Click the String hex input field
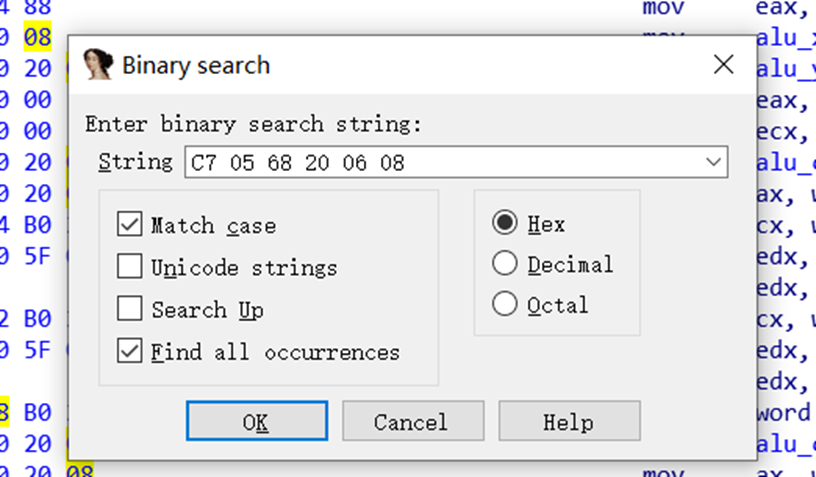Screen dimensions: 816x477 (440, 162)
